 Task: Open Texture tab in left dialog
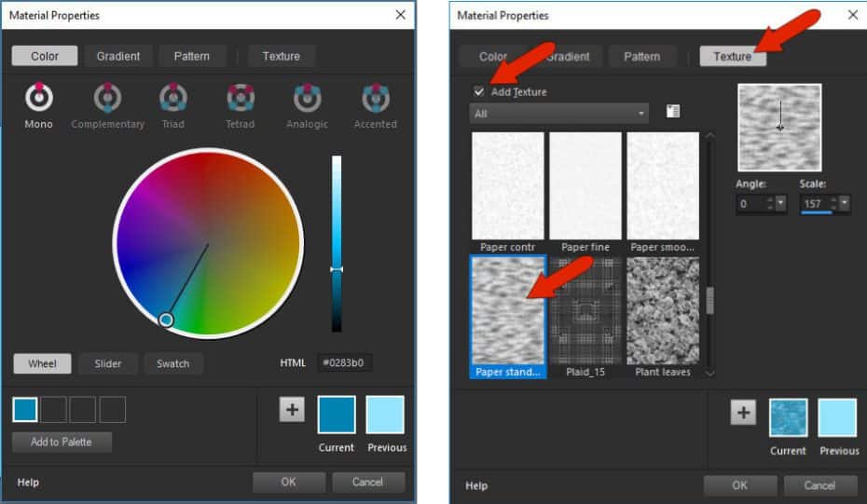tap(282, 56)
